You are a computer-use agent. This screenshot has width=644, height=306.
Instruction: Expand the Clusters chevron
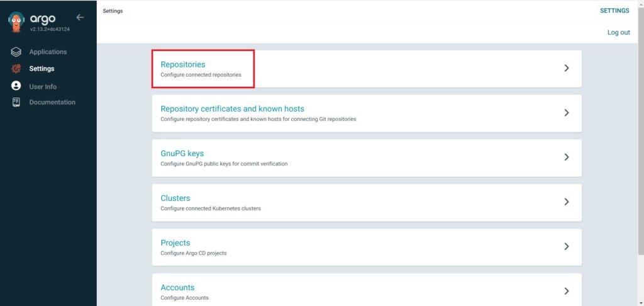[567, 201]
